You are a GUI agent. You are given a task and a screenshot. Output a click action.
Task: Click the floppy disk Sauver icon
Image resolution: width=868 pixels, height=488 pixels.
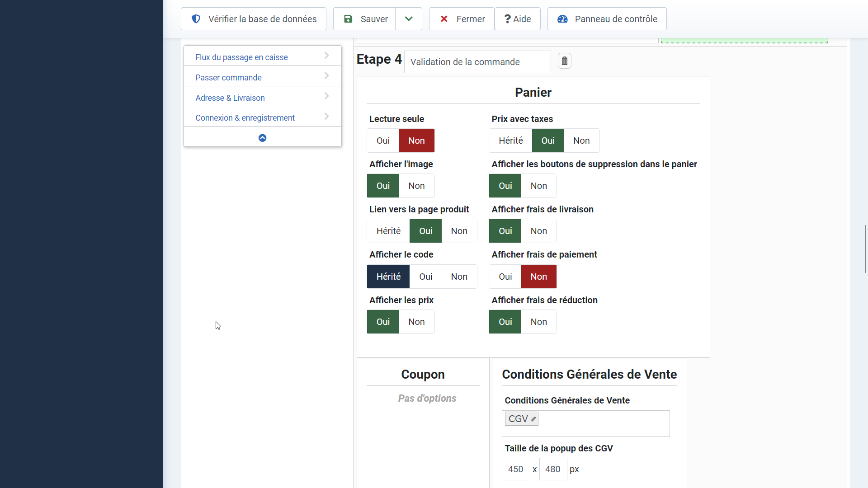[348, 19]
